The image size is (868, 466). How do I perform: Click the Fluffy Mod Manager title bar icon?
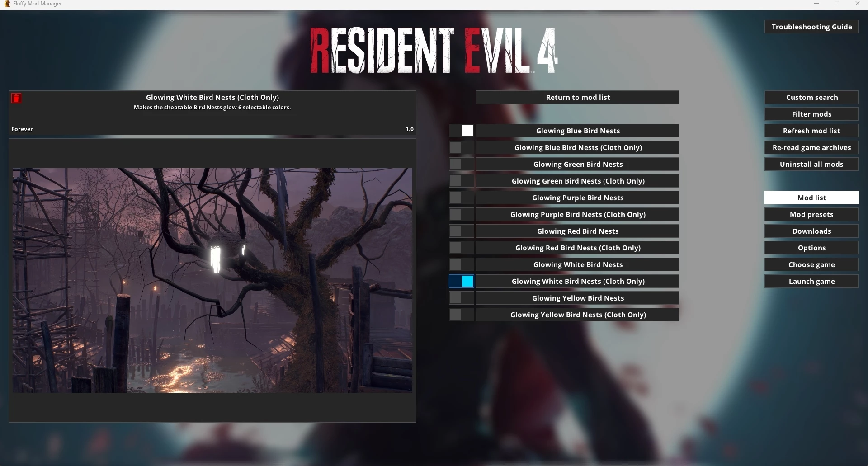click(7, 4)
